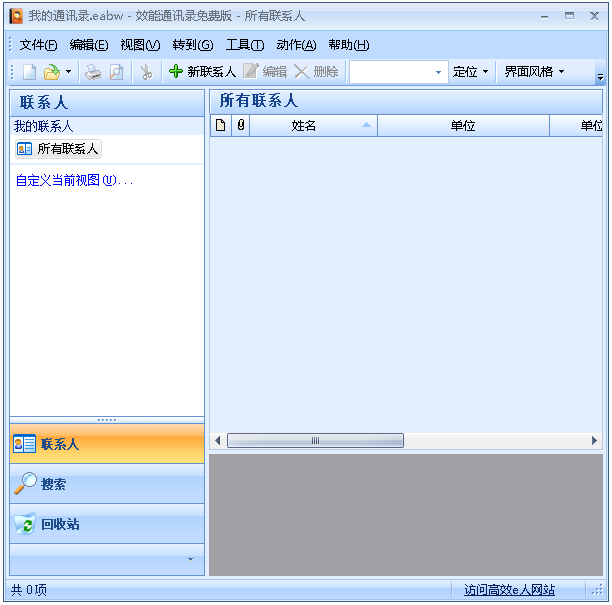Click the 编辑 toolbar button
Screen dimensions: 612x605
point(265,72)
